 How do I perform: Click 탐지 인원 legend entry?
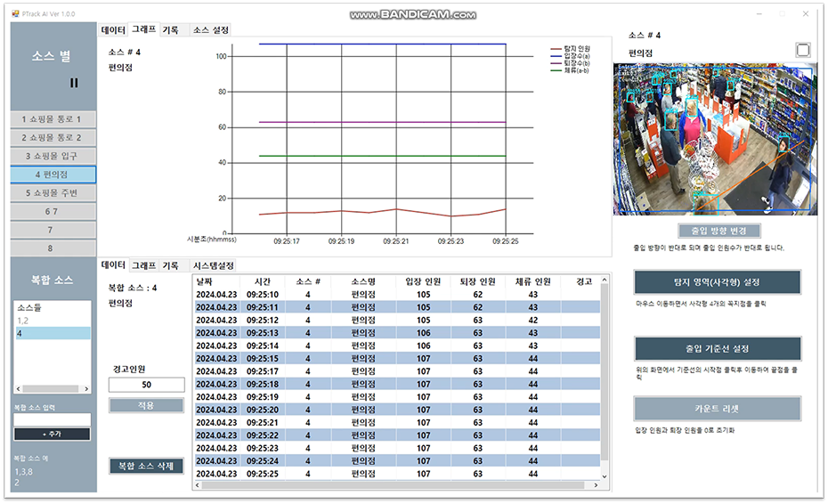[571, 49]
